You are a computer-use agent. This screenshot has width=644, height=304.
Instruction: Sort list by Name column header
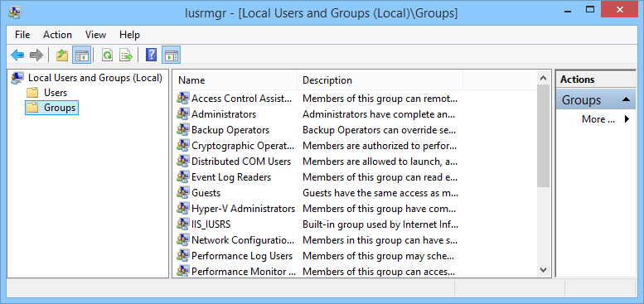(x=235, y=80)
